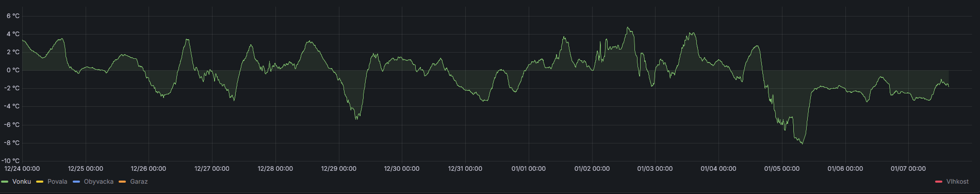Click the blue Obyvacka color swatch
980x194 pixels.
(x=77, y=182)
